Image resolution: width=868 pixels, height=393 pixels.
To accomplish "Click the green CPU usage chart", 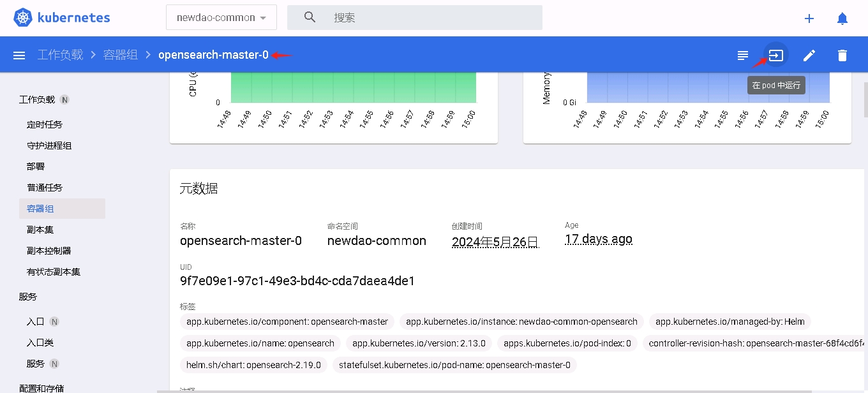I will (x=353, y=87).
